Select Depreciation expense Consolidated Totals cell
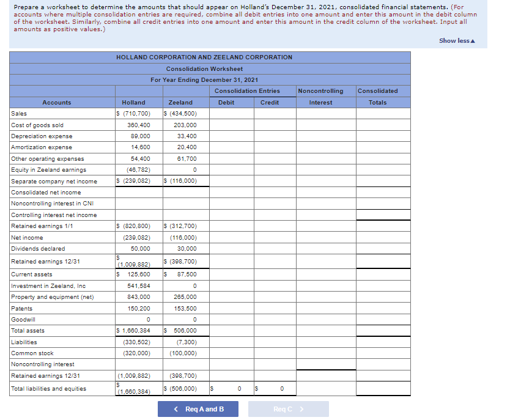The width and height of the screenshot is (521, 420). point(383,136)
